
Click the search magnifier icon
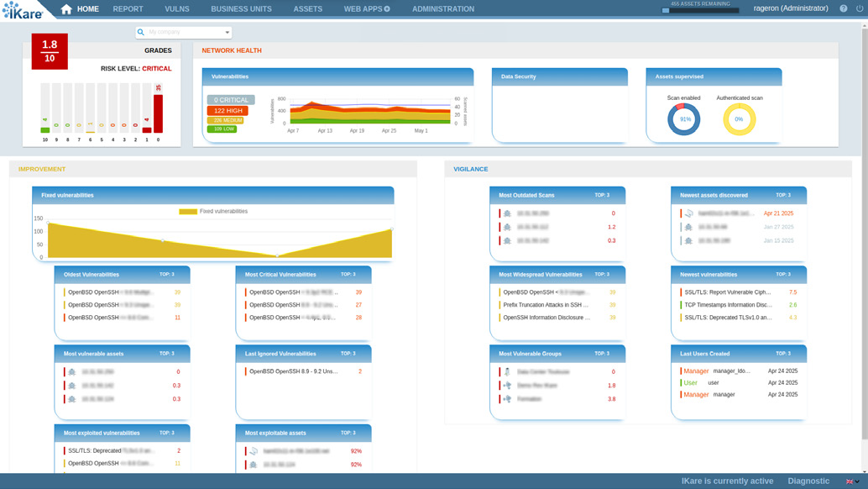pyautogui.click(x=141, y=33)
